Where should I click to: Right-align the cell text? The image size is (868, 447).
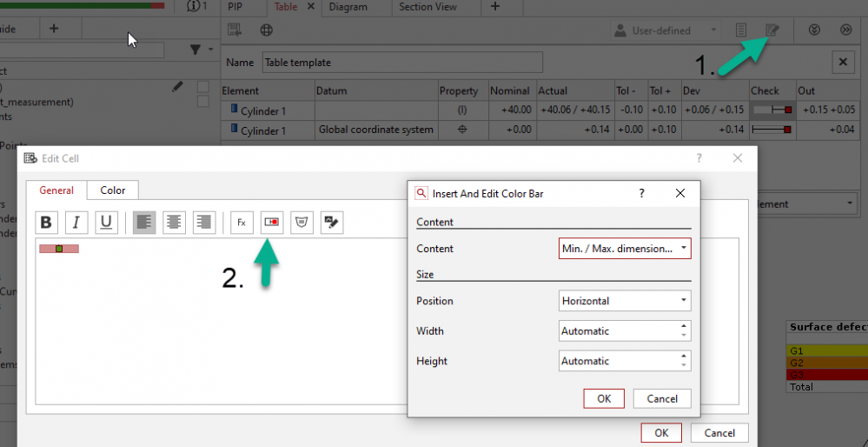click(x=204, y=223)
